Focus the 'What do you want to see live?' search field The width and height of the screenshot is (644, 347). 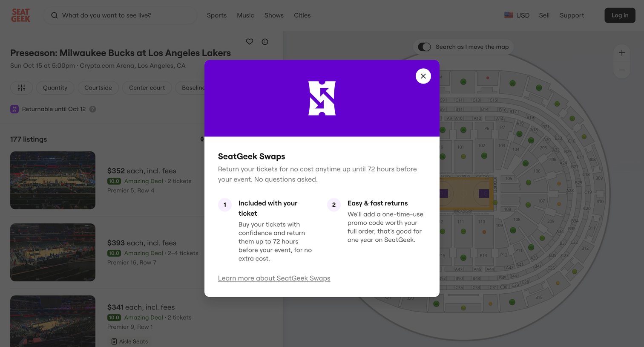120,15
